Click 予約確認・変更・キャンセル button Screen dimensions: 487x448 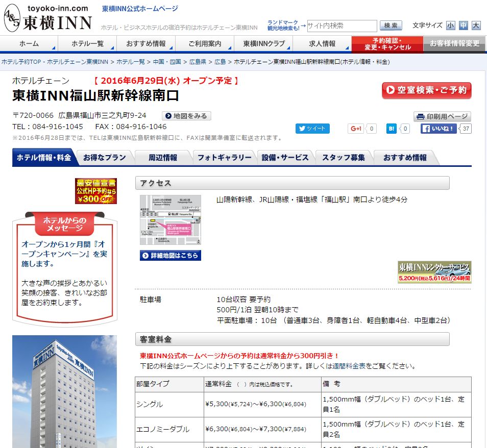coord(387,44)
